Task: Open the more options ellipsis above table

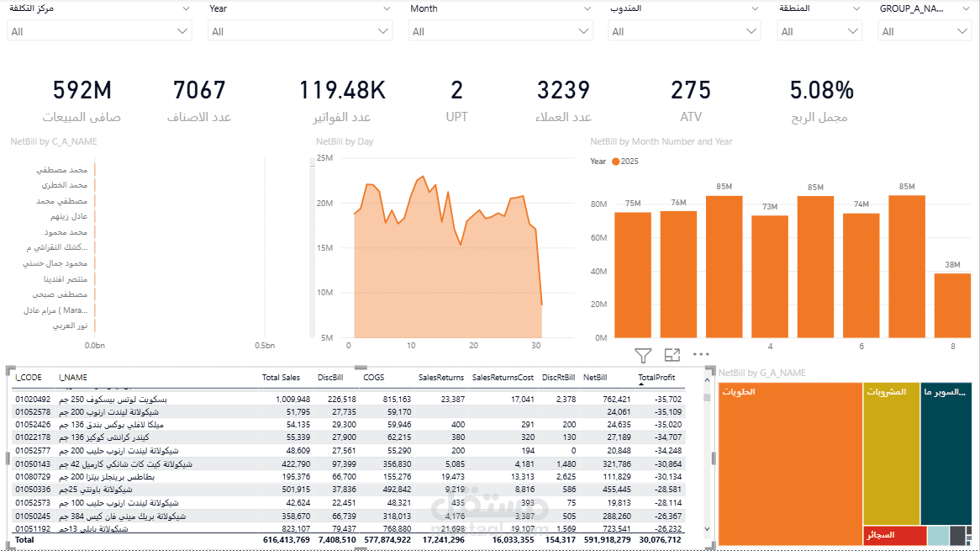Action: (x=701, y=354)
